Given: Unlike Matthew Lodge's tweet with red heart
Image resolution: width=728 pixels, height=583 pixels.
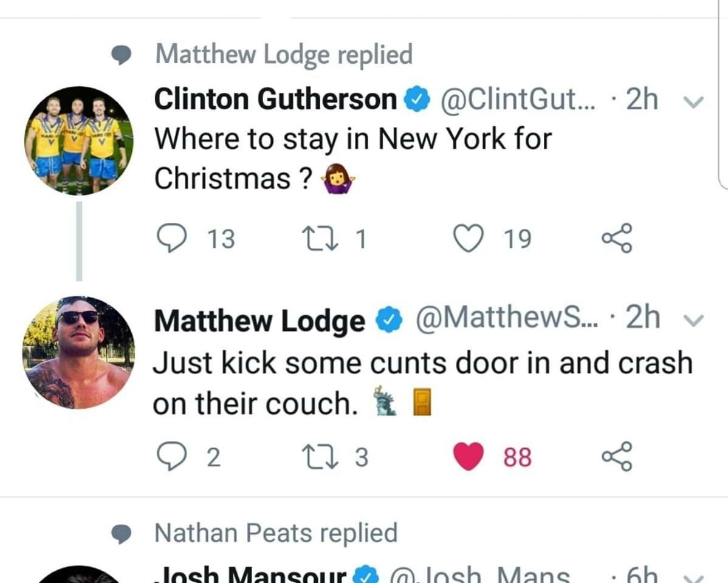Looking at the screenshot, I should (x=468, y=456).
